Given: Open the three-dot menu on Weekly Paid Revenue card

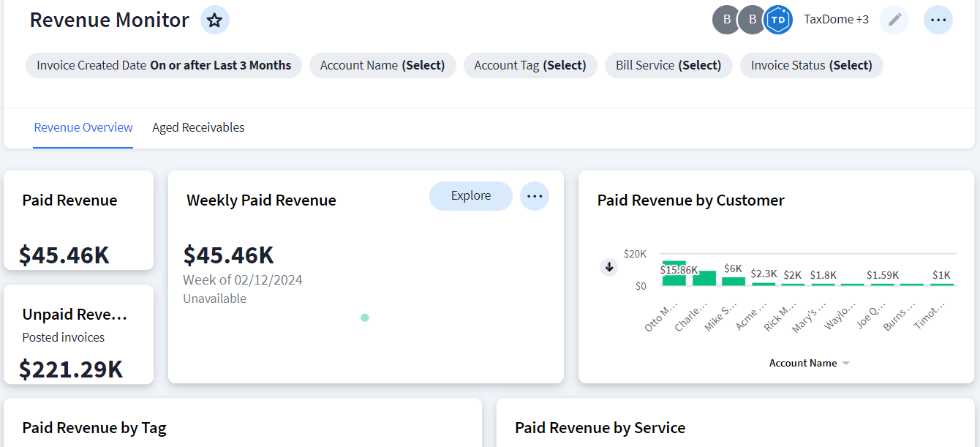Looking at the screenshot, I should point(535,195).
